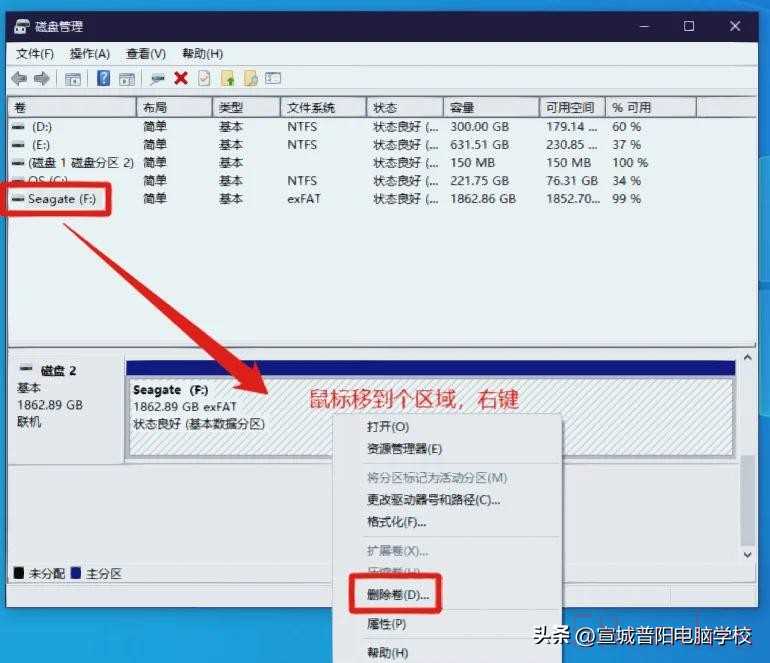Click the blue question-mark Help icon

pyautogui.click(x=104, y=78)
